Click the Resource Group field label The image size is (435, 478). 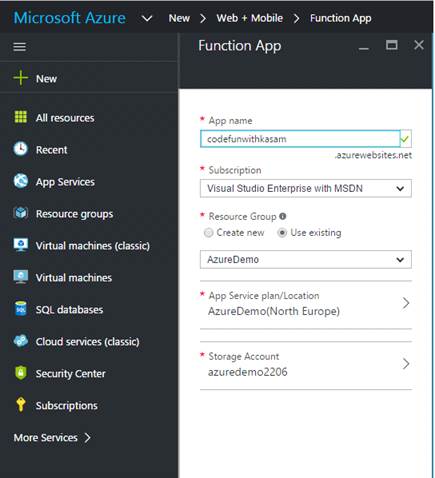(242, 216)
